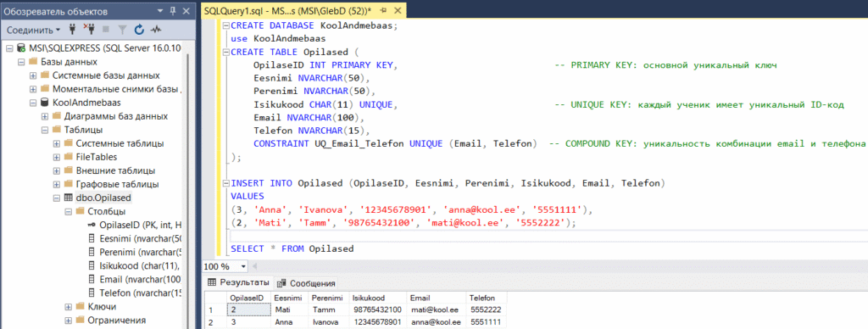The image size is (868, 329).
Task: Collapse the CREATE DATABASE code outline block
Action: pyautogui.click(x=225, y=26)
